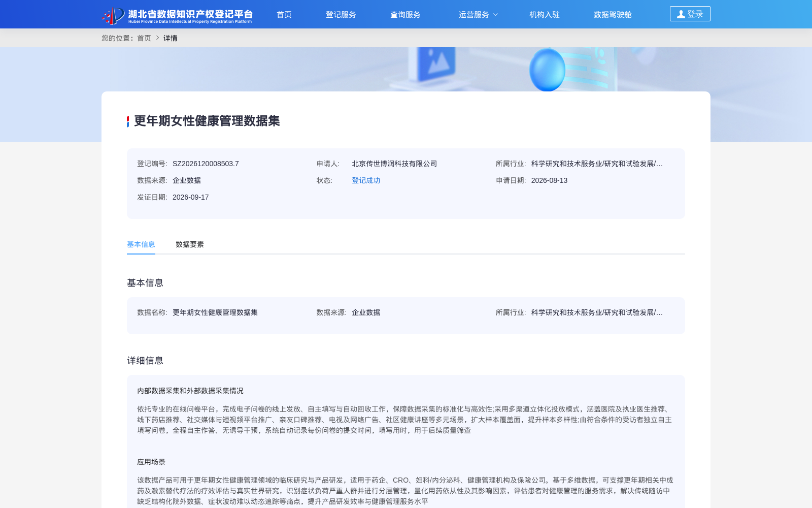
Task: Click 数据名称 value in basic info section
Action: [215, 312]
